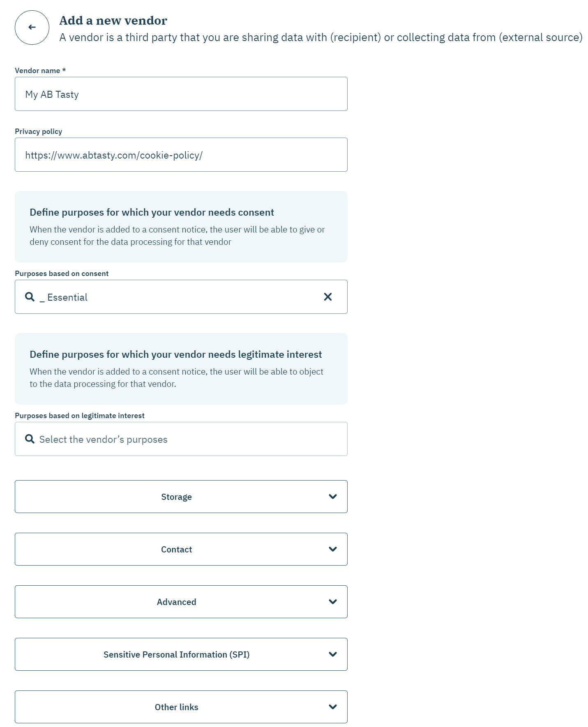Expand the Storage section
The image size is (588, 727).
177,497
